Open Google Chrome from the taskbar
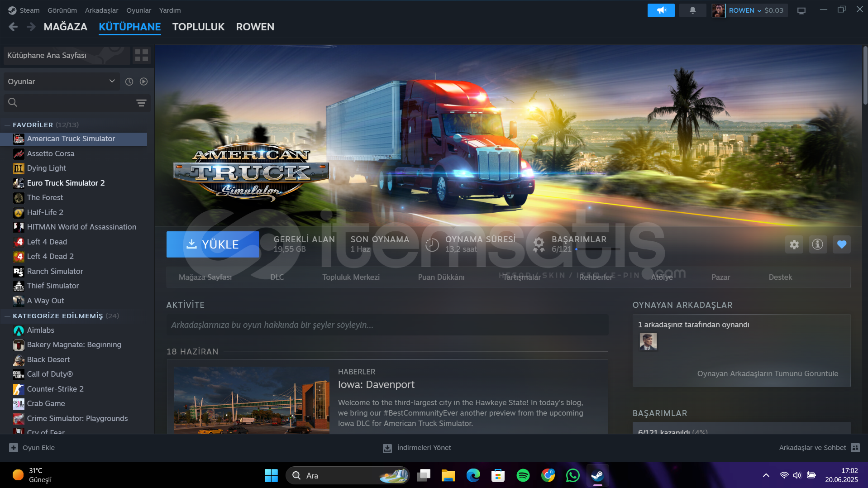868x488 pixels. point(548,475)
